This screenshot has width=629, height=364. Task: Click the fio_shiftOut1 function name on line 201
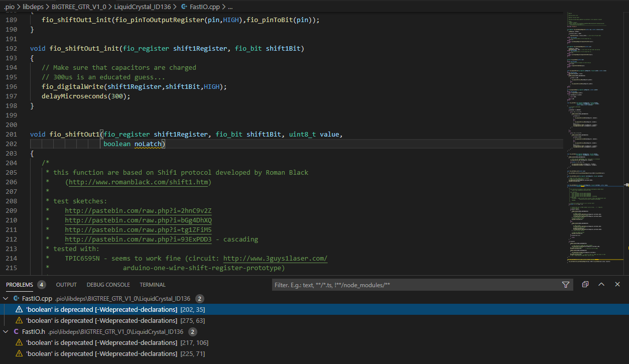[74, 134]
